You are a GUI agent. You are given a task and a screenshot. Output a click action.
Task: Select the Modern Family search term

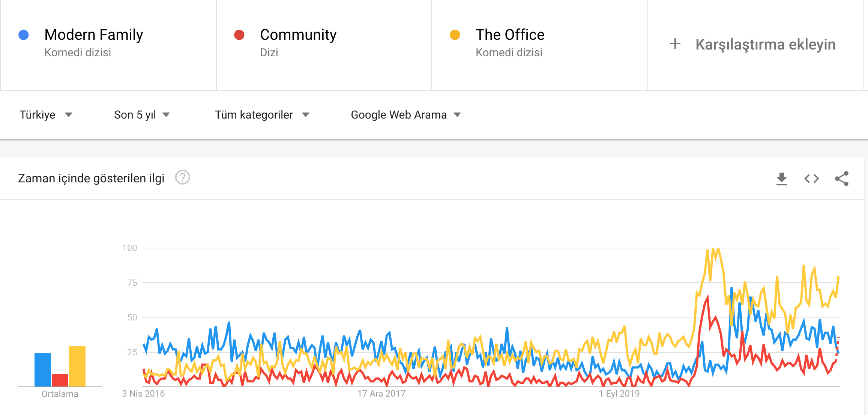tap(93, 35)
